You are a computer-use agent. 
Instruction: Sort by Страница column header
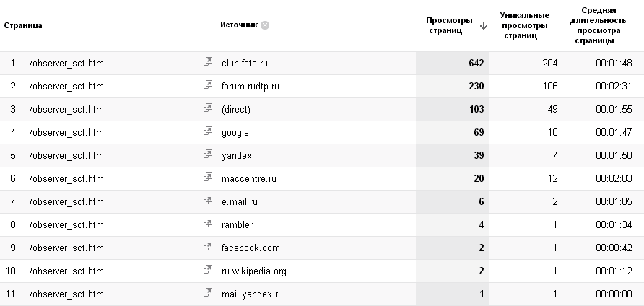pyautogui.click(x=23, y=25)
